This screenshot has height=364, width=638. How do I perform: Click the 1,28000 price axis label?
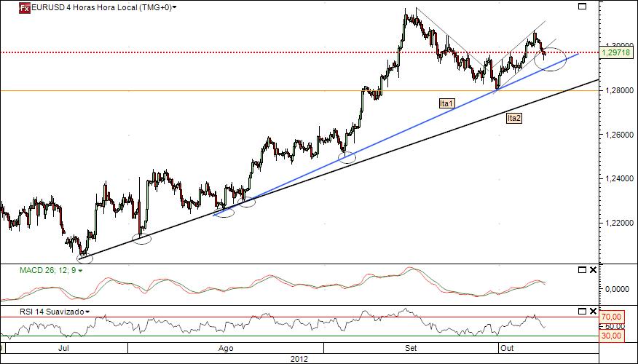click(620, 90)
